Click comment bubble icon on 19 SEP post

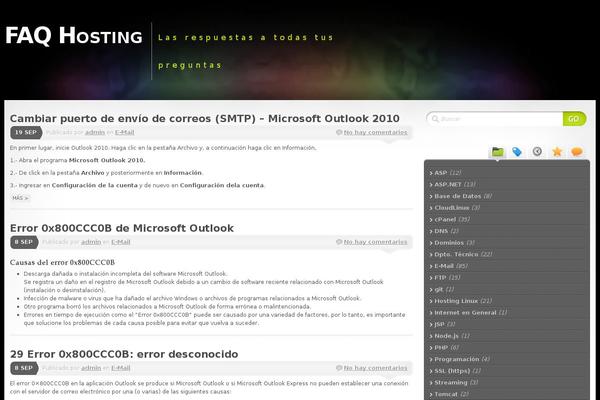(339, 132)
